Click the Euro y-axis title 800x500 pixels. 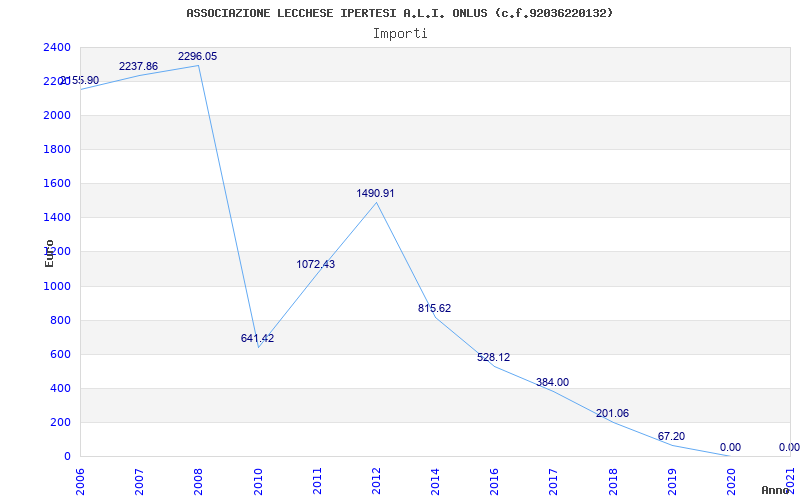49,253
